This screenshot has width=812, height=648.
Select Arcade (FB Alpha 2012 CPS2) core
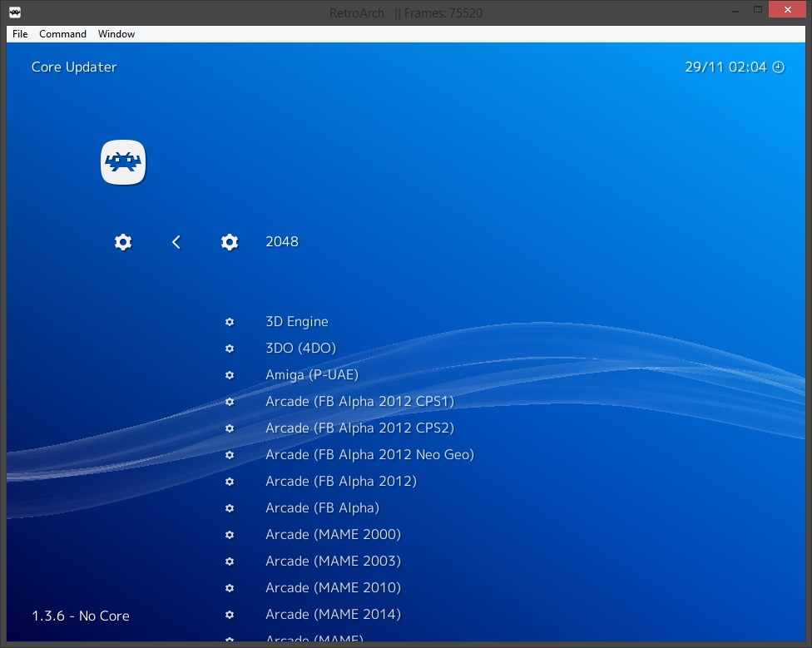pos(360,428)
